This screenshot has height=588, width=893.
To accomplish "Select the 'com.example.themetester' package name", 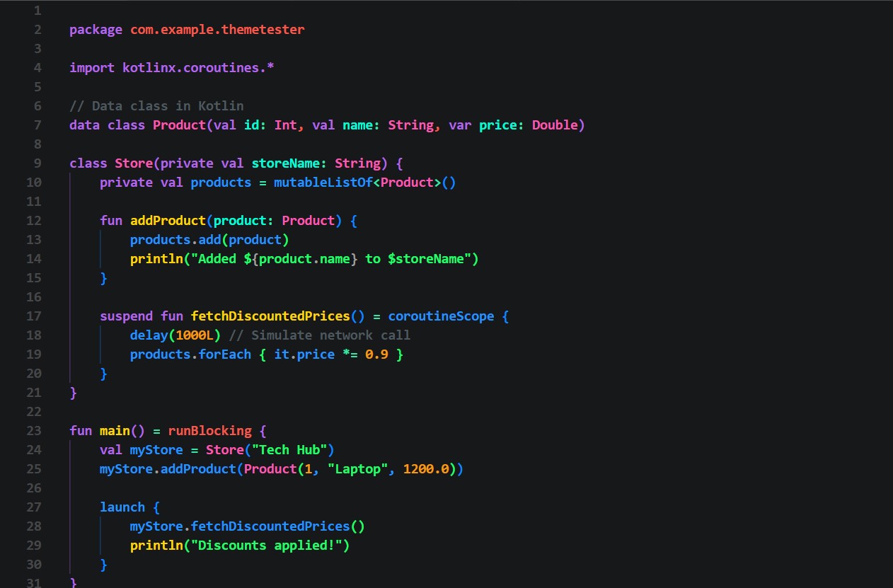I will click(217, 30).
